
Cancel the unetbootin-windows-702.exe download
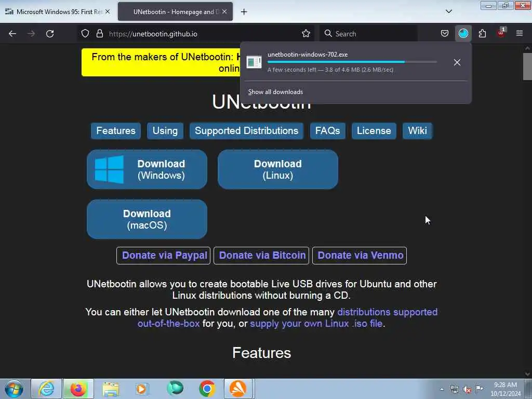click(457, 62)
